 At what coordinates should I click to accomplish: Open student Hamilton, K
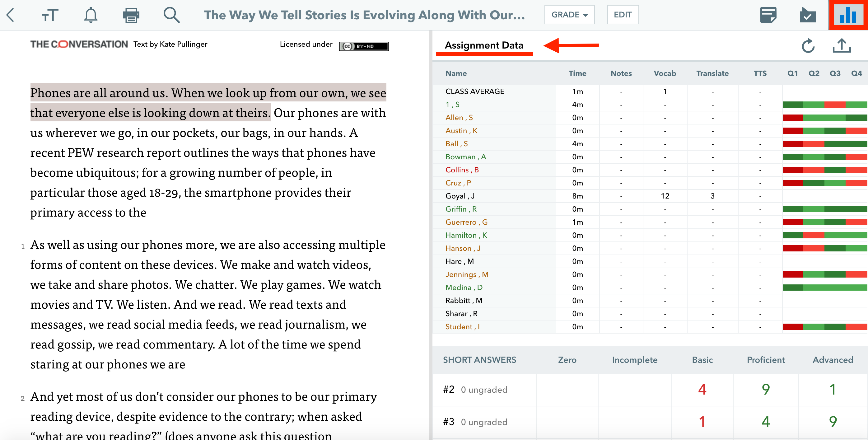466,235
